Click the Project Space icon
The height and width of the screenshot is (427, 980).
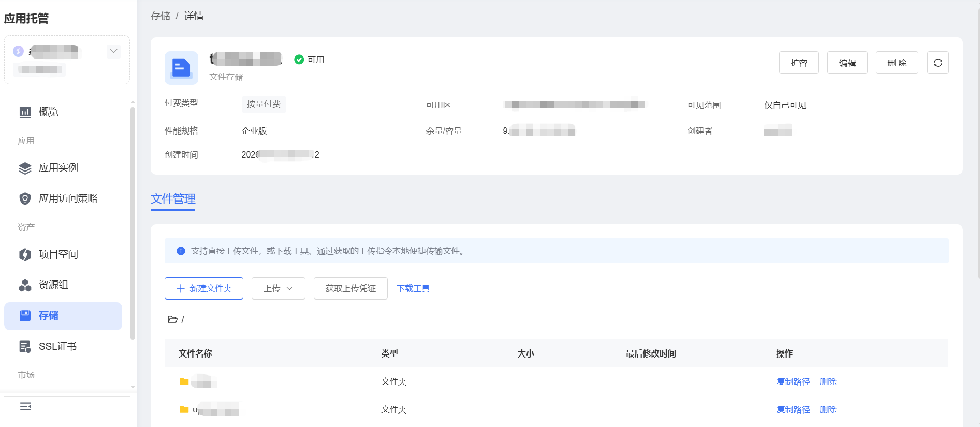tap(25, 254)
